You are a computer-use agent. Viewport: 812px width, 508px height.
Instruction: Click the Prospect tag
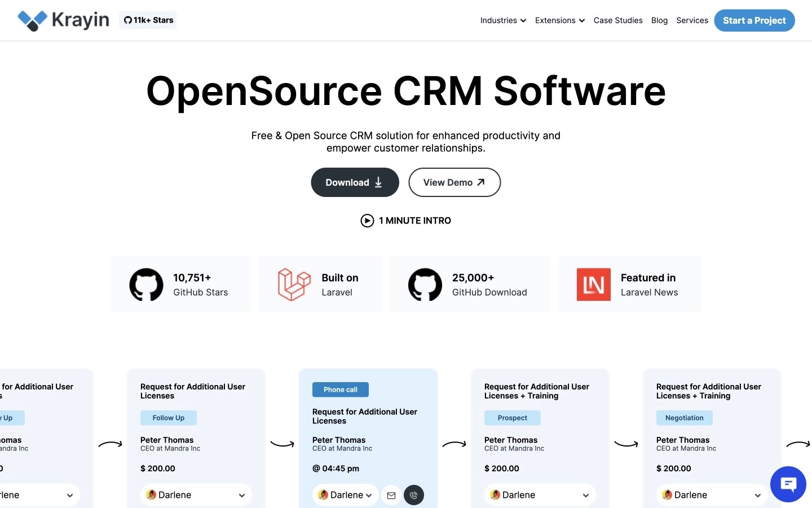point(513,418)
